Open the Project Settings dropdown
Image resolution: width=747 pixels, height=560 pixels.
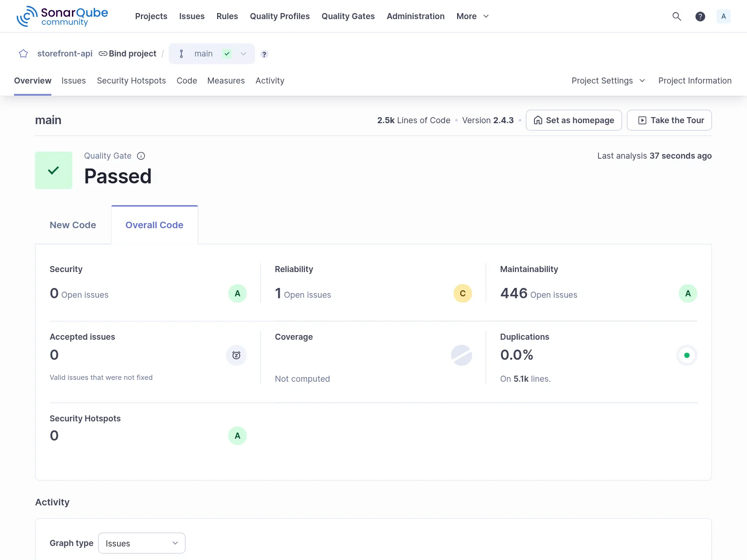pyautogui.click(x=608, y=81)
